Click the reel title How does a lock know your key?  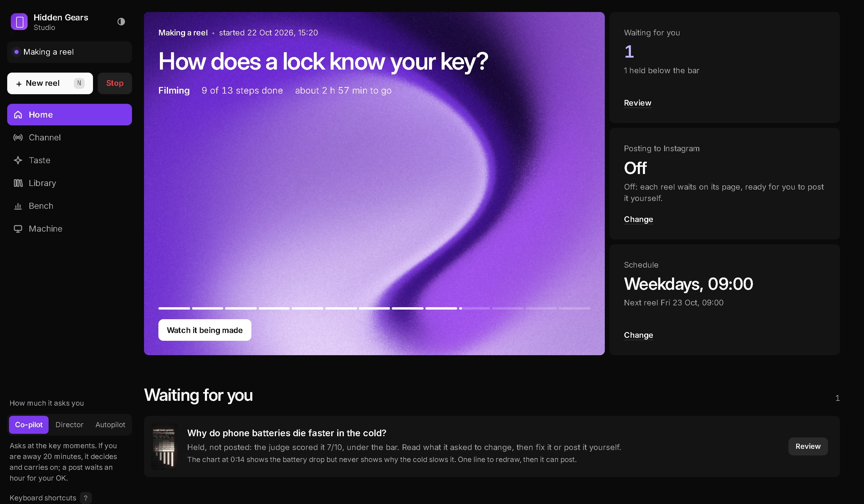point(323,62)
